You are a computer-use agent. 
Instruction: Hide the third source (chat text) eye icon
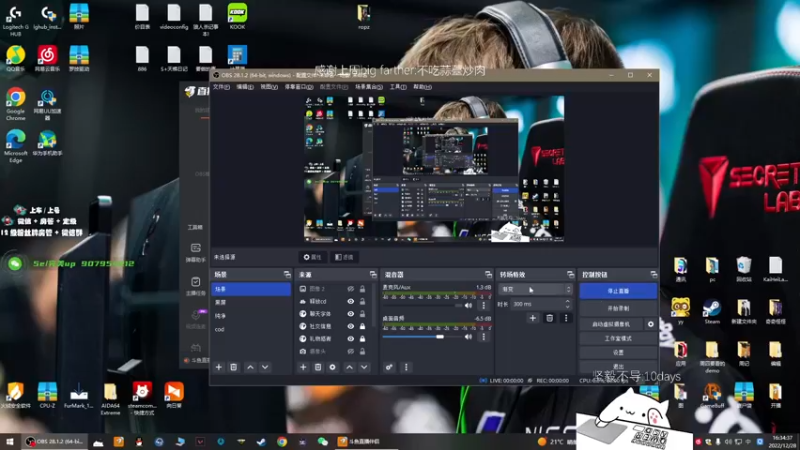(x=351, y=314)
